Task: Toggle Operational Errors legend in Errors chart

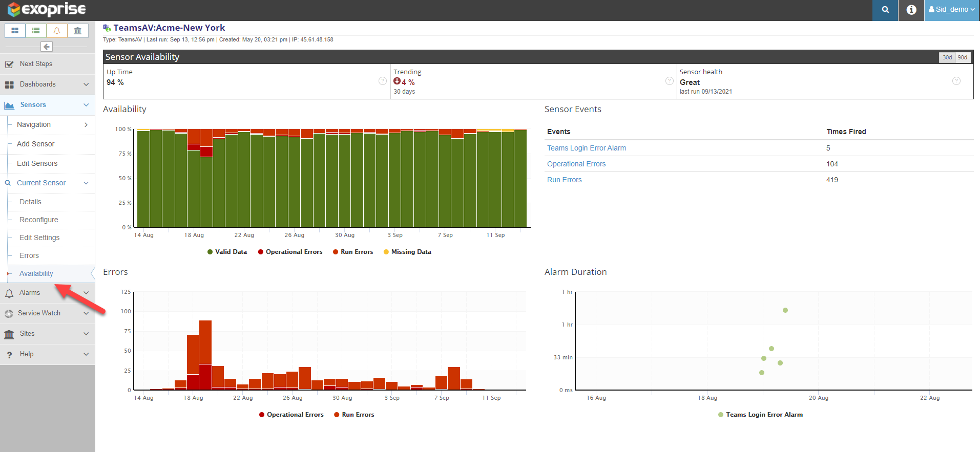Action: tap(291, 415)
